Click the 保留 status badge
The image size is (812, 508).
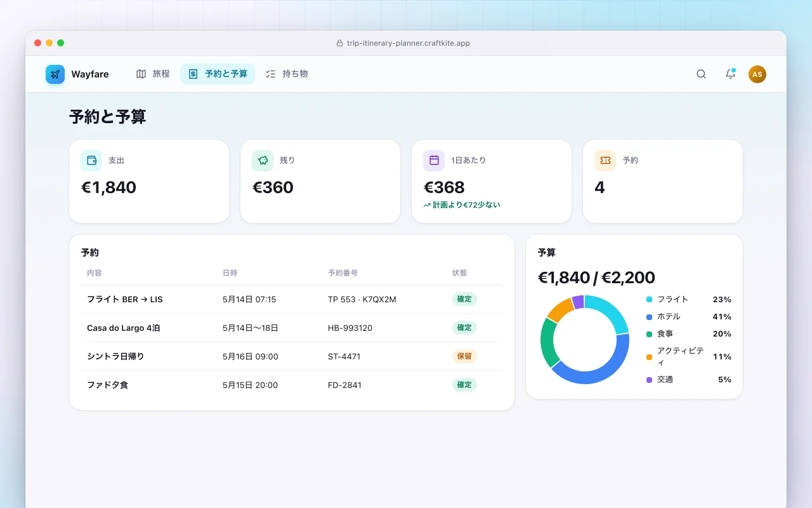click(464, 356)
